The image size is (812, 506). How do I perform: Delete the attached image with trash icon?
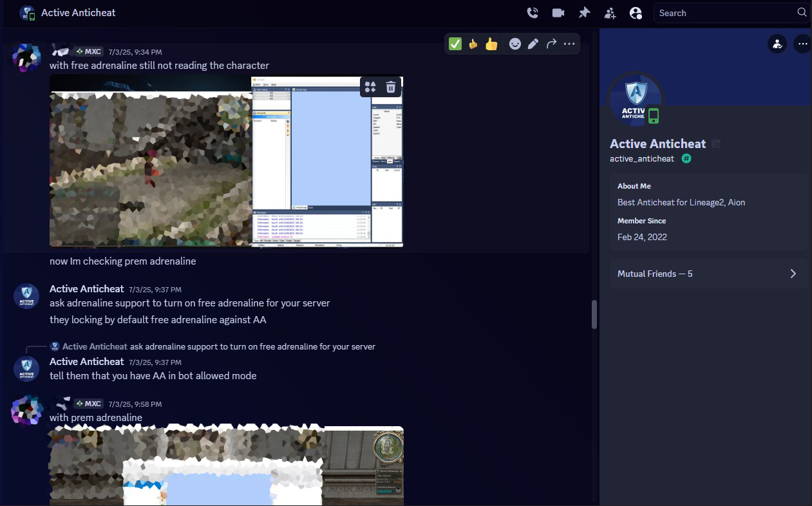pyautogui.click(x=391, y=87)
